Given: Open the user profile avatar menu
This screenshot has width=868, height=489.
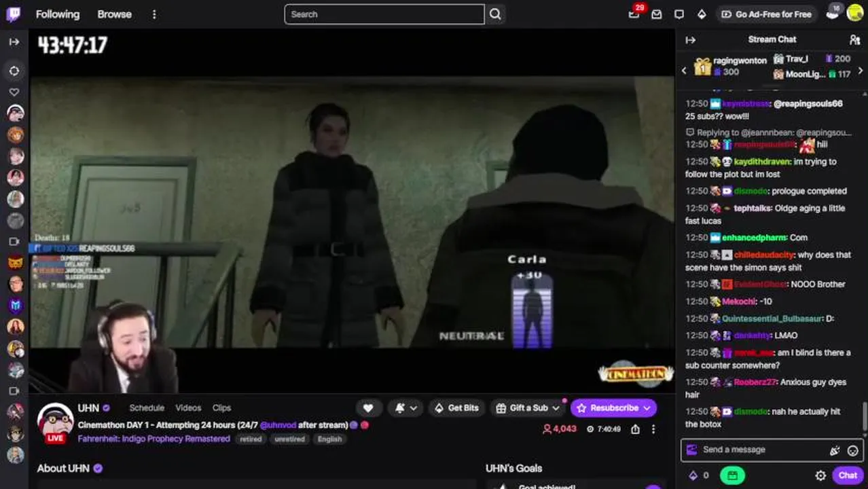Looking at the screenshot, I should 855,14.
